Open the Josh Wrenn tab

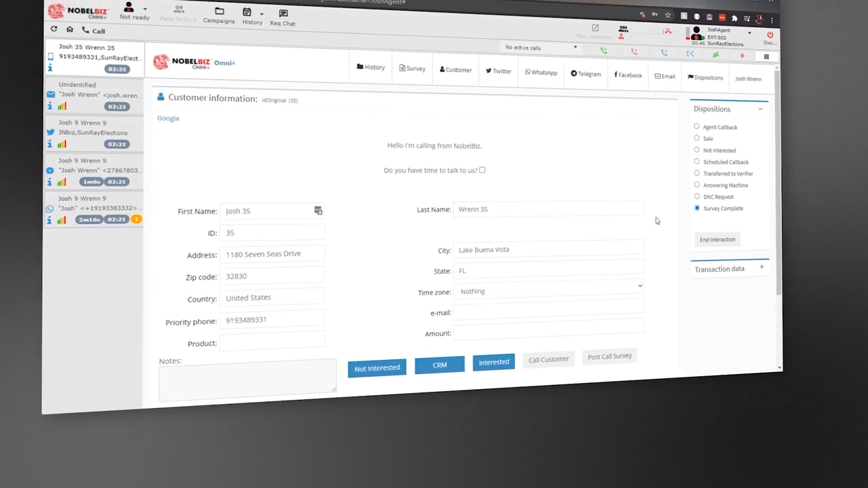(x=748, y=79)
